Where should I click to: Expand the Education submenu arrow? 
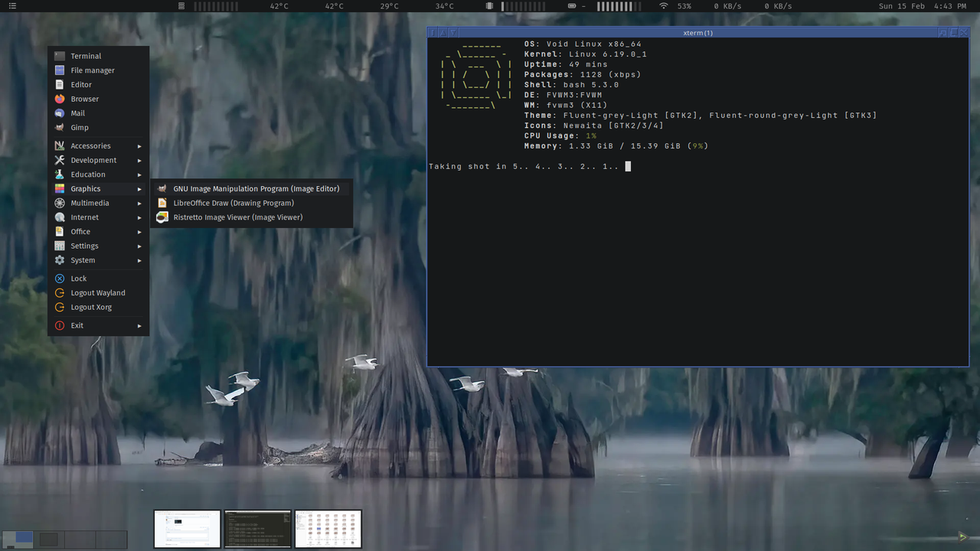(139, 174)
